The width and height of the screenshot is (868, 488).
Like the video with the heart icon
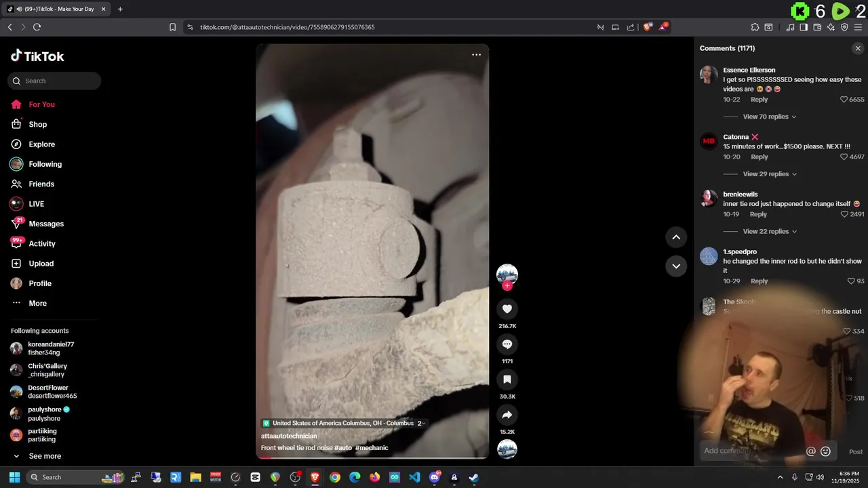pyautogui.click(x=507, y=309)
